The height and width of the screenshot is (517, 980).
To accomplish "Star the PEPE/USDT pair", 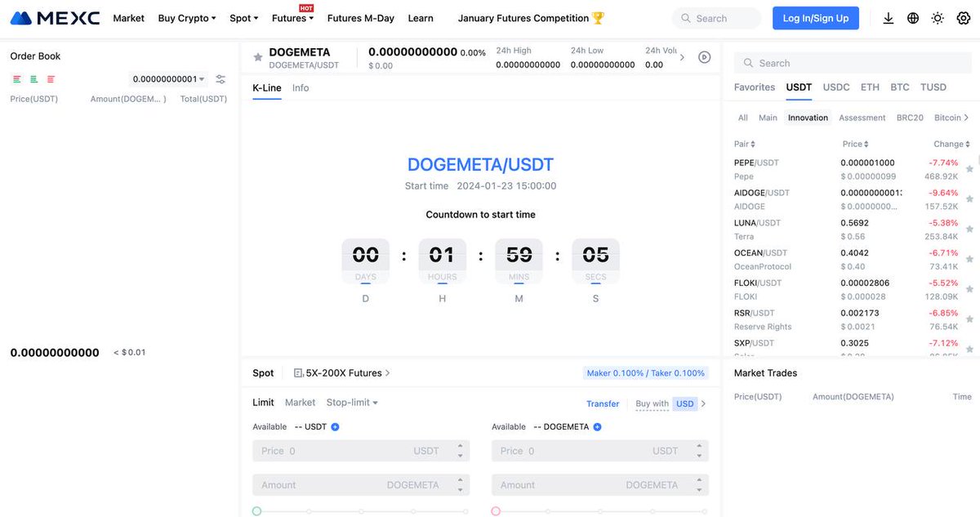I will (969, 169).
